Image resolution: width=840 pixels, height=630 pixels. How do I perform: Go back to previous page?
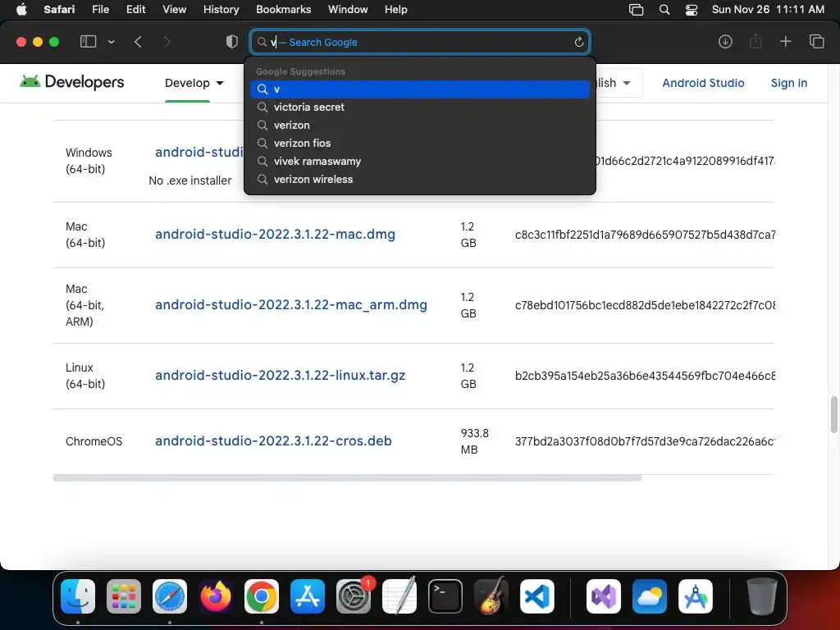(x=138, y=42)
